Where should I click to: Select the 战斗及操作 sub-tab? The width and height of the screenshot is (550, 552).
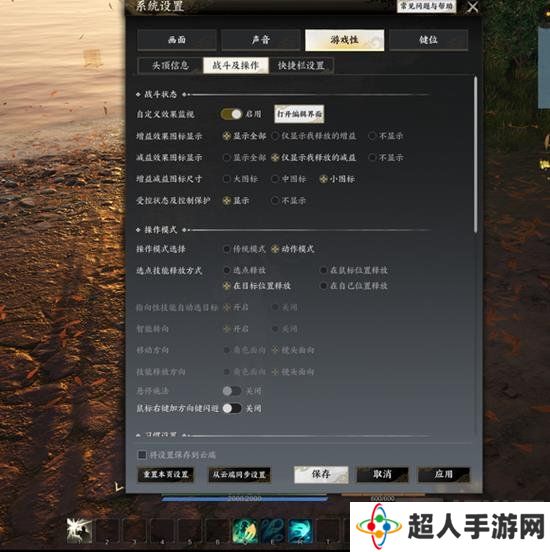(x=236, y=65)
